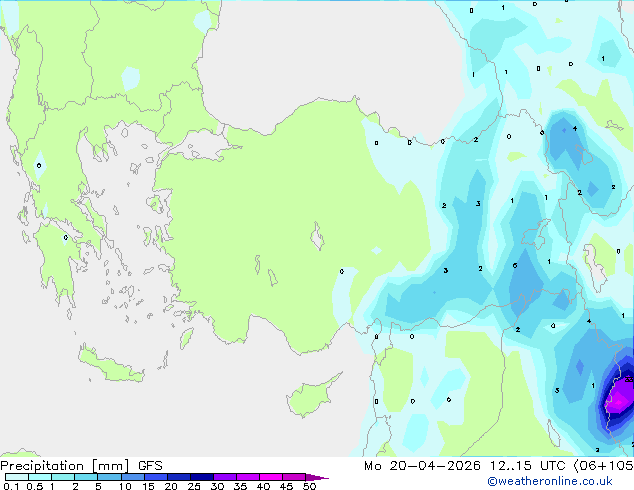This screenshot has height=490, width=634.
Task: Click the magenta precipitation maximum on the map
Action: pyautogui.click(x=618, y=401)
